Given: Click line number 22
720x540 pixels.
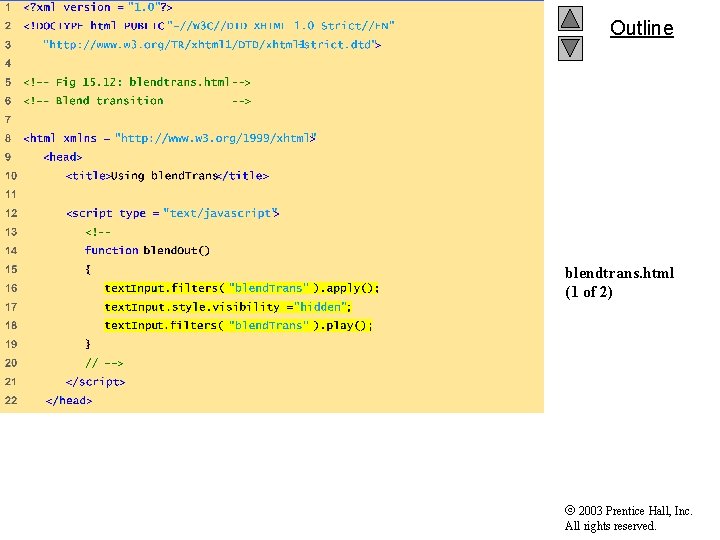Looking at the screenshot, I should click(x=11, y=400).
